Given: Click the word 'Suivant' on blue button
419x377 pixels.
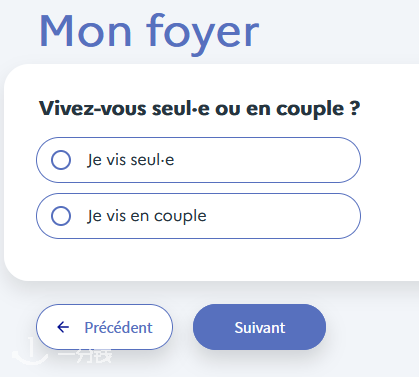Looking at the screenshot, I should point(260,328).
